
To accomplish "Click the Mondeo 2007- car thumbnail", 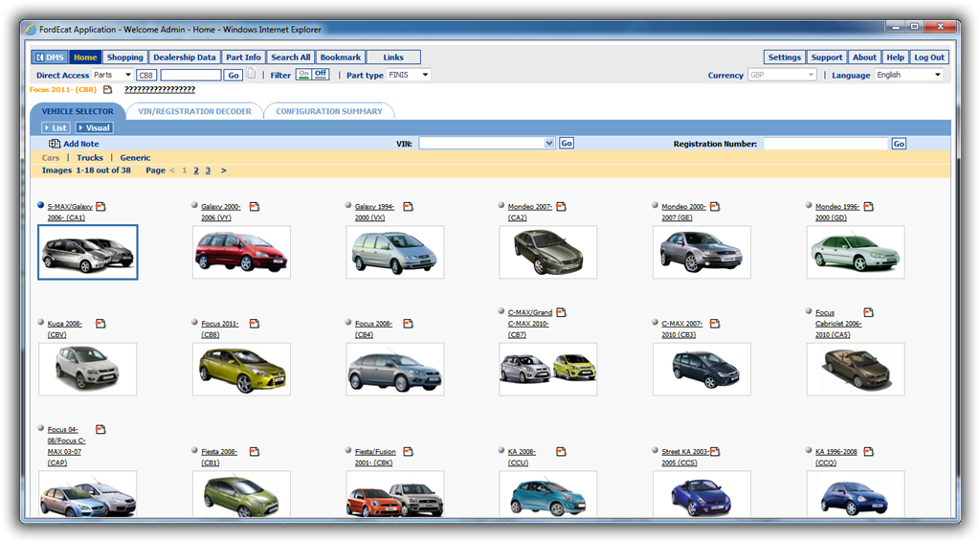I will pos(548,252).
